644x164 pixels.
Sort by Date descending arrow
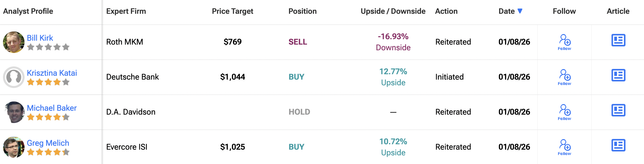520,11
